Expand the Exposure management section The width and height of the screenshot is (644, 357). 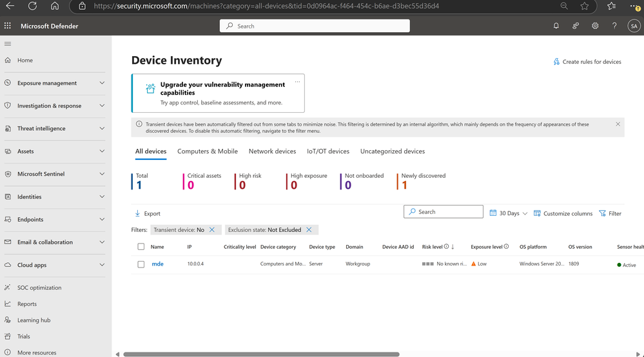[102, 83]
